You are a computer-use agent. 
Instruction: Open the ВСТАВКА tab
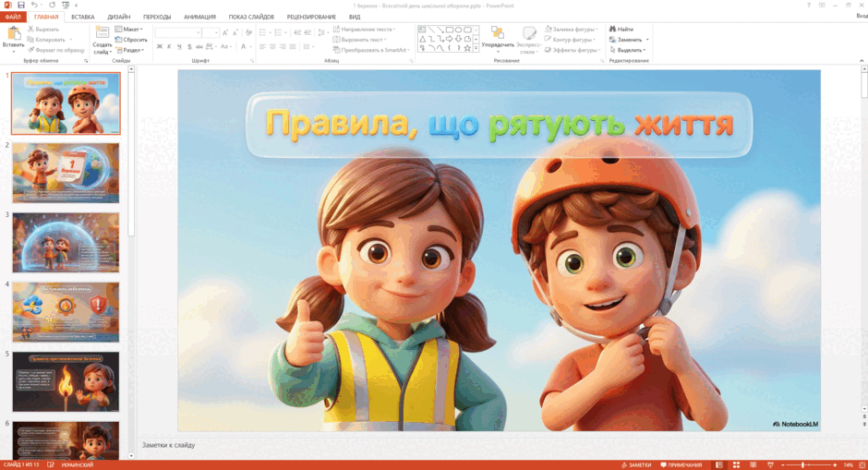(x=82, y=17)
